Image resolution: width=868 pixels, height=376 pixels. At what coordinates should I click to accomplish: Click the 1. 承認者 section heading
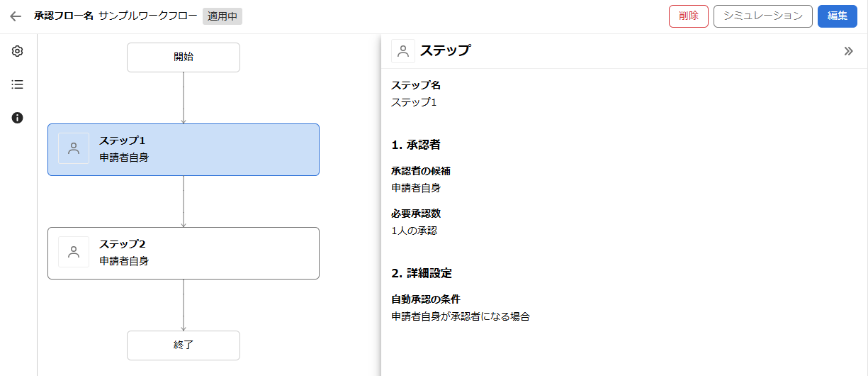point(416,145)
